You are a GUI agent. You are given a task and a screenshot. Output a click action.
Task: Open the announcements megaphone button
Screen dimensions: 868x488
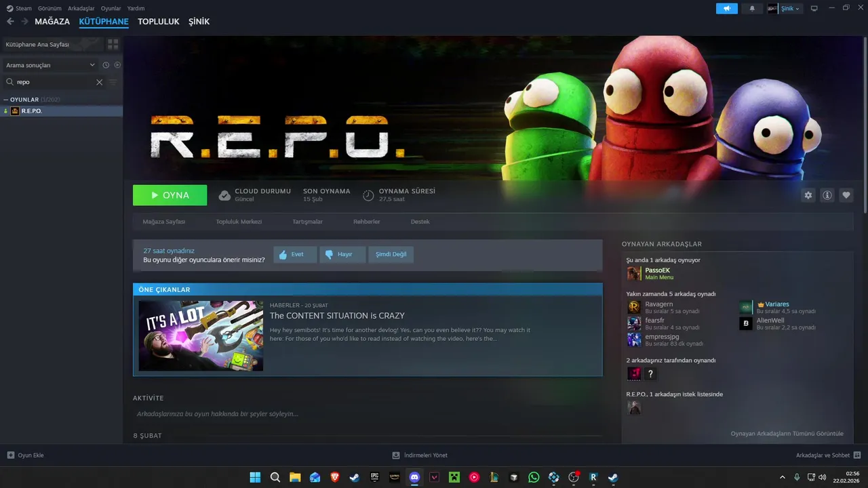coord(727,9)
